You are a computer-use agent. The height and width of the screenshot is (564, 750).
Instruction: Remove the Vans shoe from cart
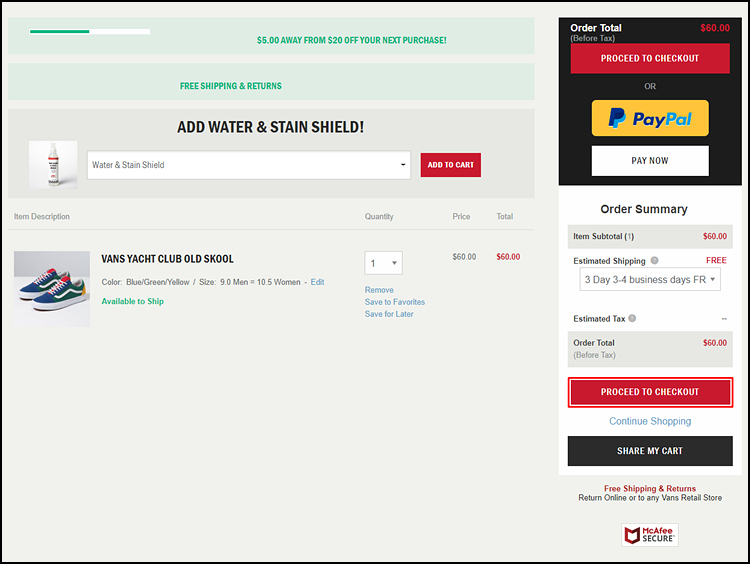click(x=379, y=290)
